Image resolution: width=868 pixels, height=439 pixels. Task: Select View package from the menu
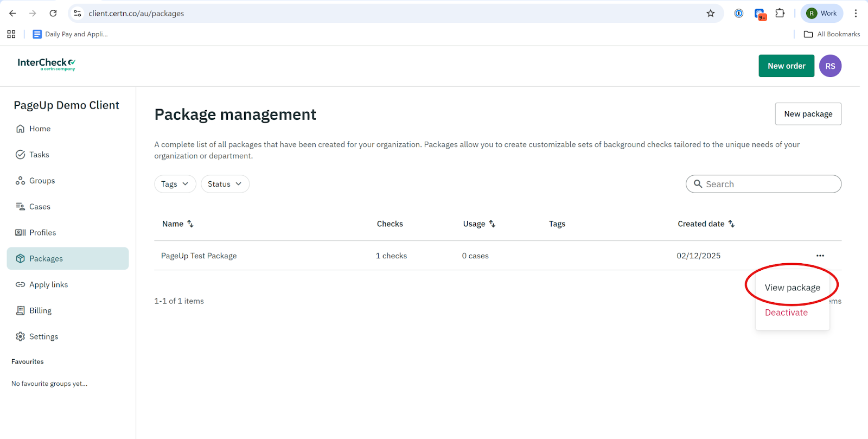[x=792, y=288]
